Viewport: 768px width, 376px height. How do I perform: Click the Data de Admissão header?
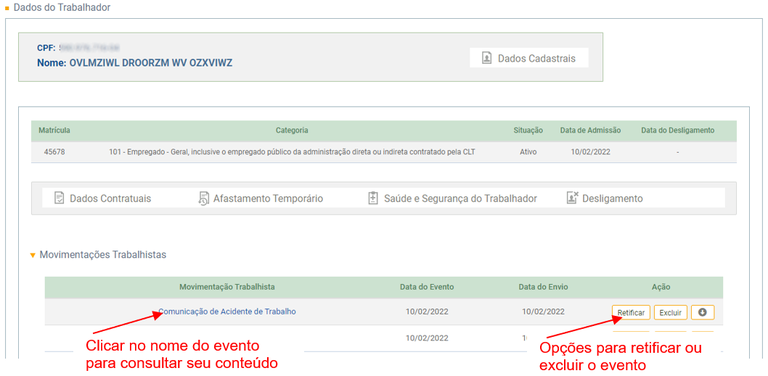click(x=590, y=130)
